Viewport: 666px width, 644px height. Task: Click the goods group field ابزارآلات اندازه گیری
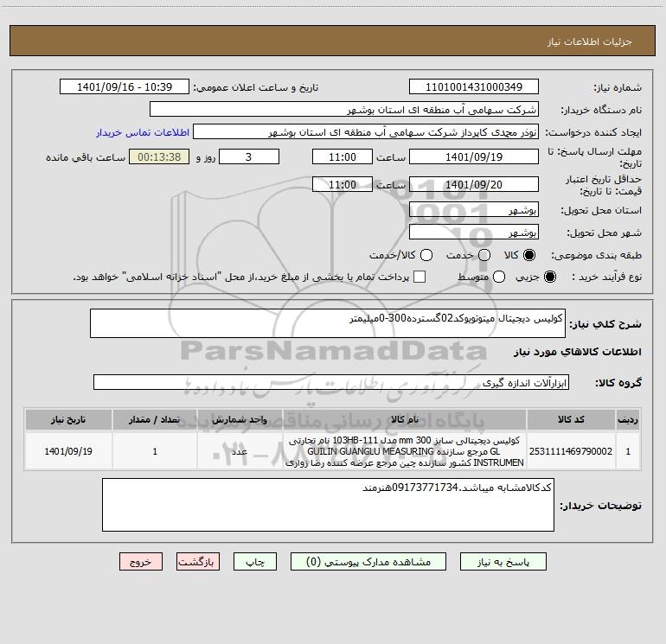[x=331, y=382]
